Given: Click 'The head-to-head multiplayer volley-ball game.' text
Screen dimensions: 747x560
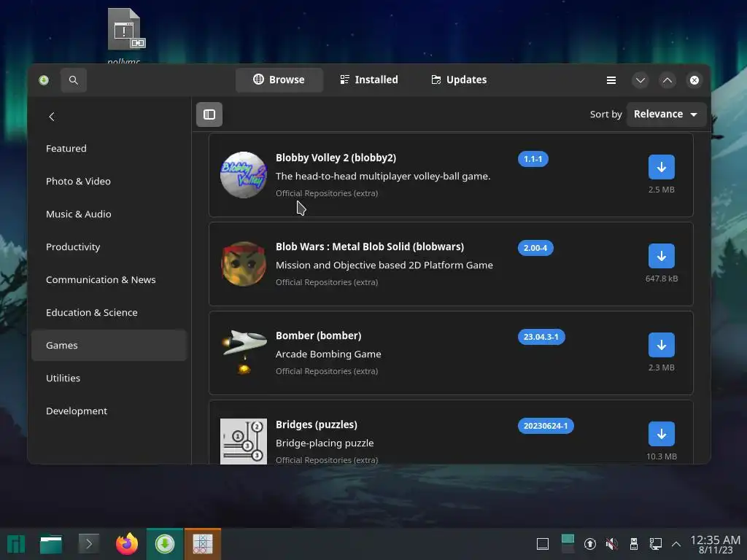Looking at the screenshot, I should 382,176.
